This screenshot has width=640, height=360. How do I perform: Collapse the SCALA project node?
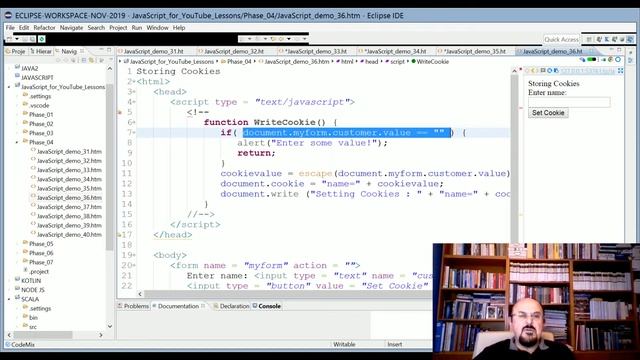pos(9,299)
